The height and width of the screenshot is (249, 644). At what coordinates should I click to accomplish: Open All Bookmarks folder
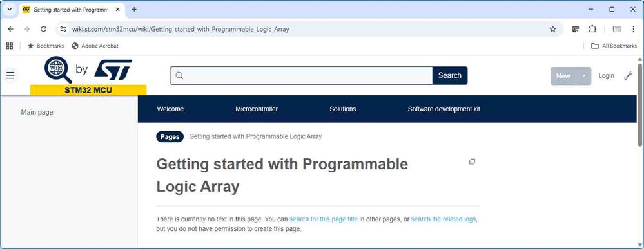(x=614, y=46)
